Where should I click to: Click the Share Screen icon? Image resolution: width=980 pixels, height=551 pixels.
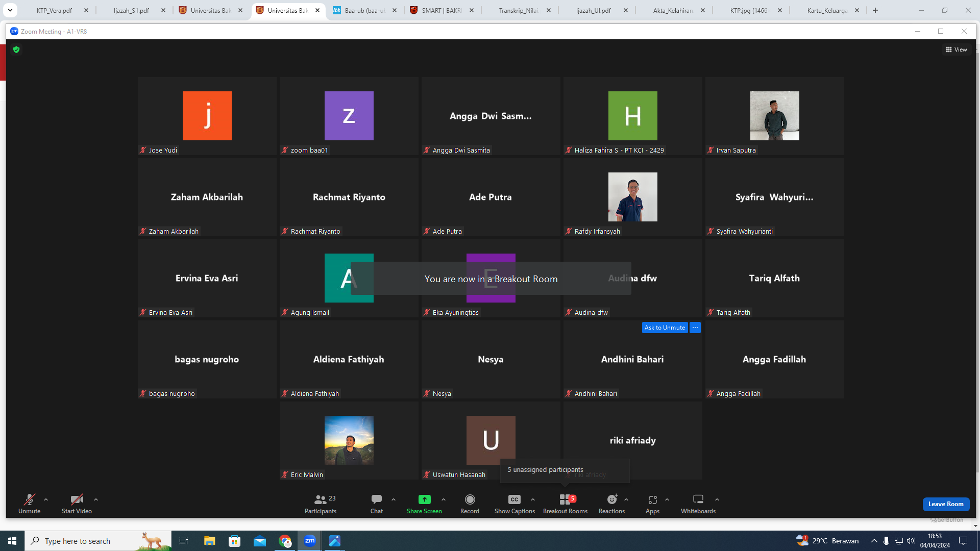coord(424,499)
